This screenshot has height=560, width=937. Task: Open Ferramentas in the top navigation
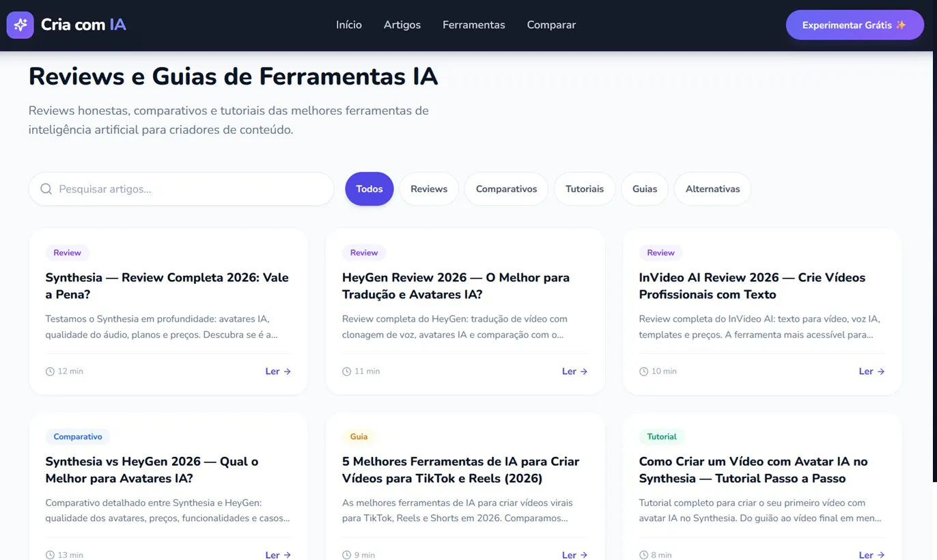click(x=474, y=25)
